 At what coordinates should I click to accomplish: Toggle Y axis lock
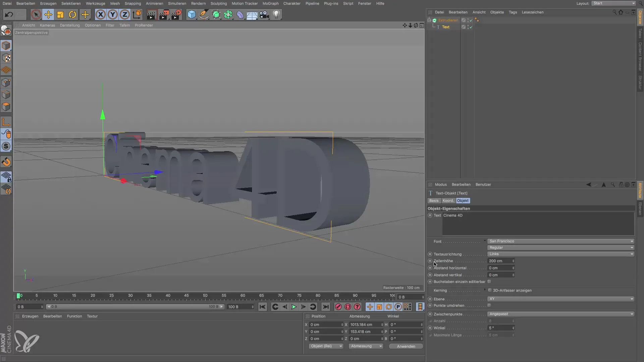point(113,15)
